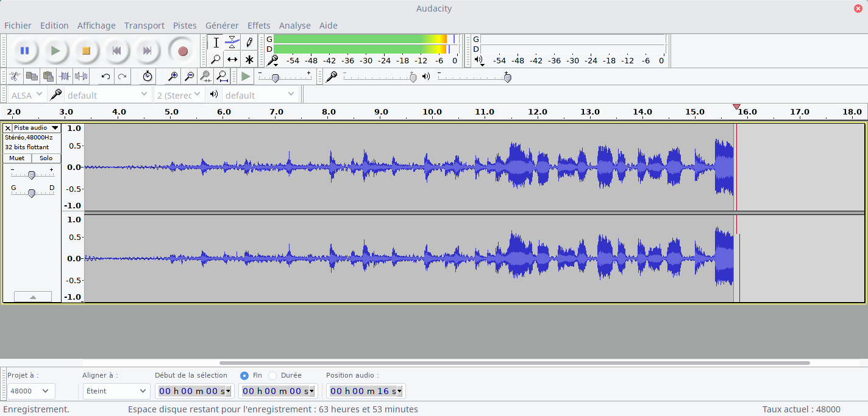Open the Piste audio track menu

37,128
